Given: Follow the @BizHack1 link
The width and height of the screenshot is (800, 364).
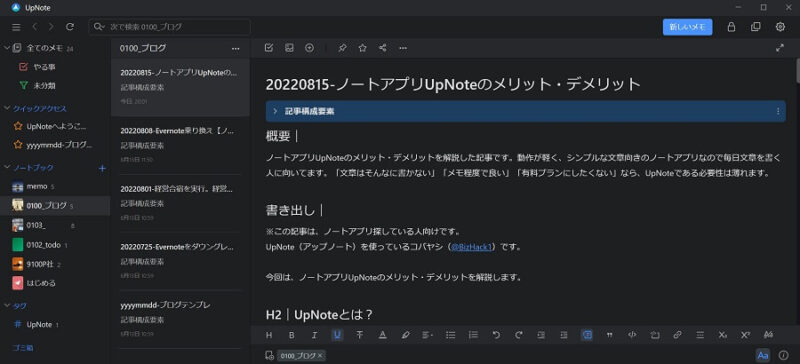Looking at the screenshot, I should click(470, 247).
